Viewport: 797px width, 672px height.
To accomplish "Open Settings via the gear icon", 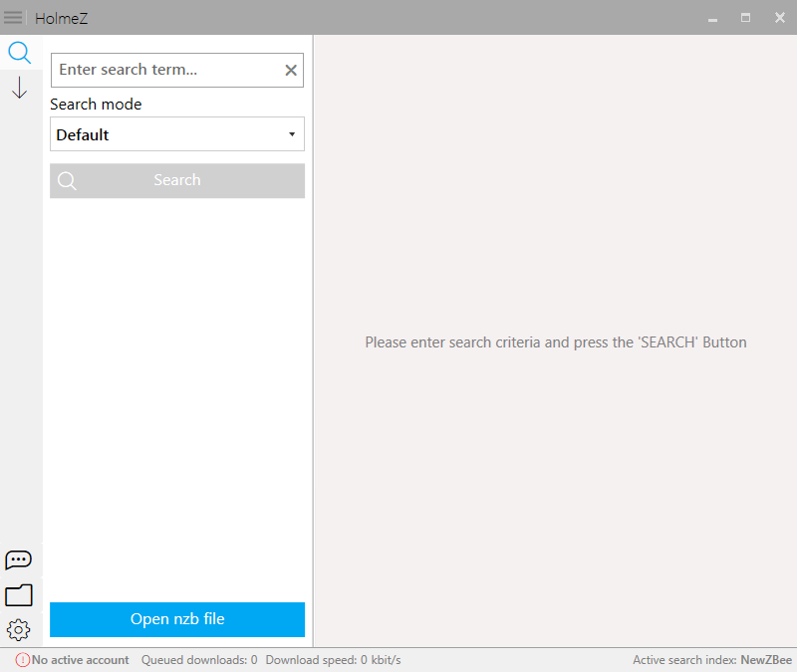I will (x=19, y=629).
